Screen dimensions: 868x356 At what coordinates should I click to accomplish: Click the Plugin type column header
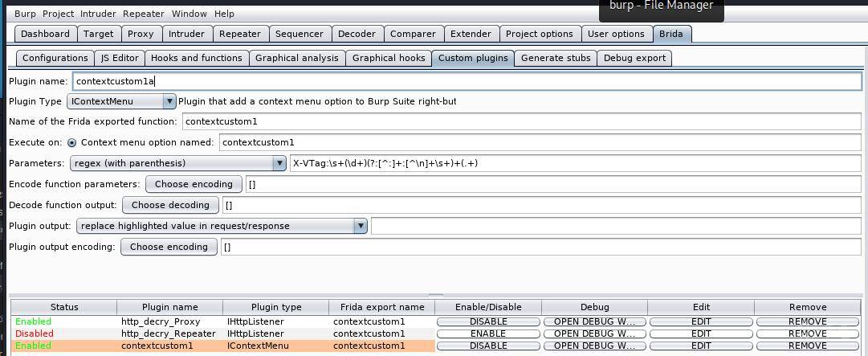click(x=276, y=307)
